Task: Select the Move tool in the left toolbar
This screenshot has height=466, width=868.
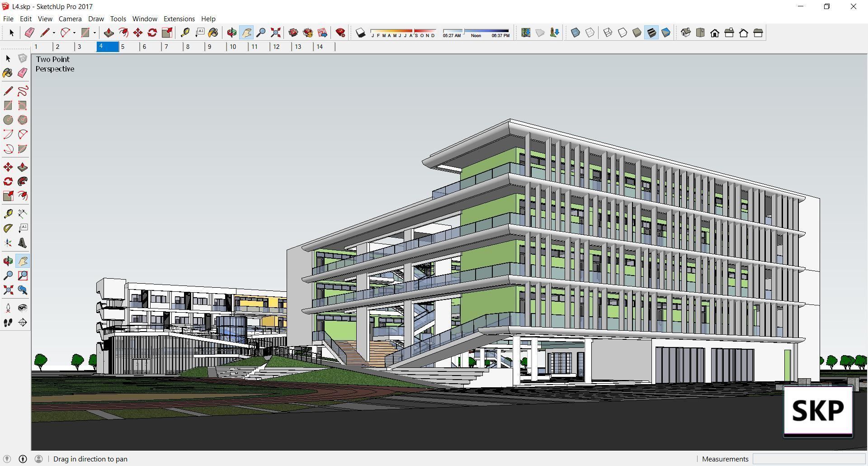Action: [8, 167]
